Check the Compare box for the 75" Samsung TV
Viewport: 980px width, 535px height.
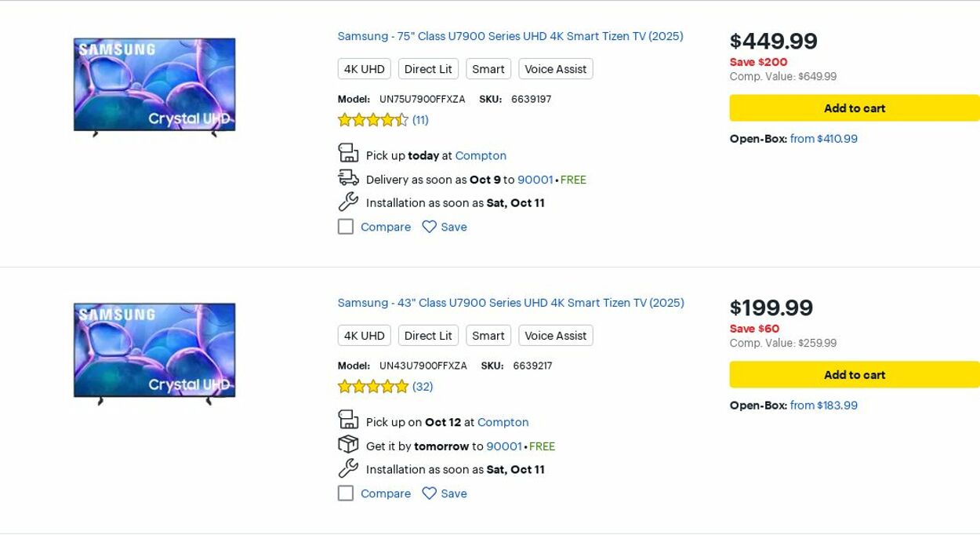tap(346, 227)
